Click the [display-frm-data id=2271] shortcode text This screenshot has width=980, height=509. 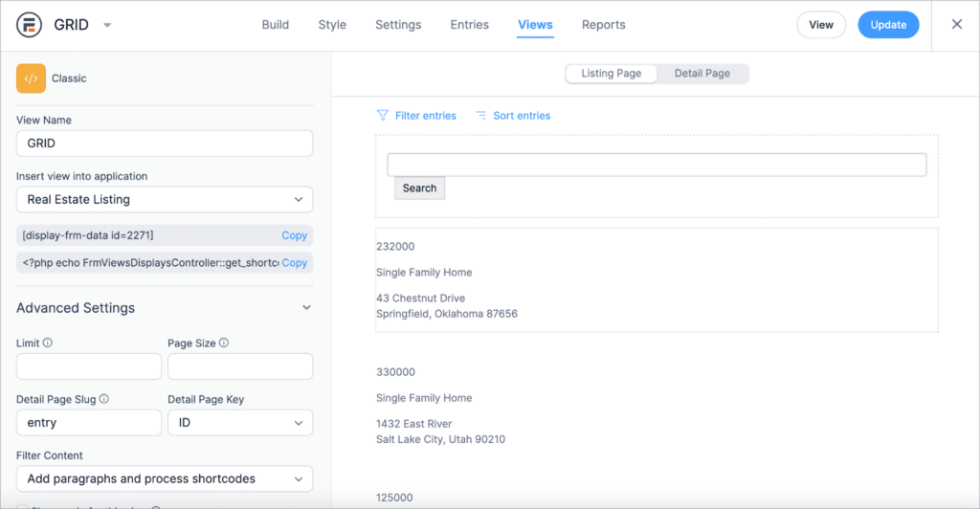87,235
